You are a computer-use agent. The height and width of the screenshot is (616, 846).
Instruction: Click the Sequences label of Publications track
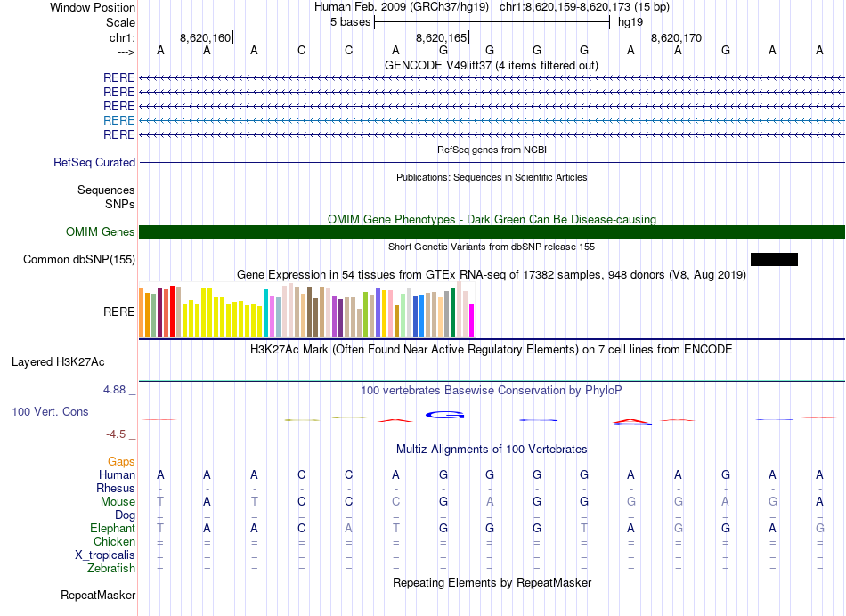[106, 190]
